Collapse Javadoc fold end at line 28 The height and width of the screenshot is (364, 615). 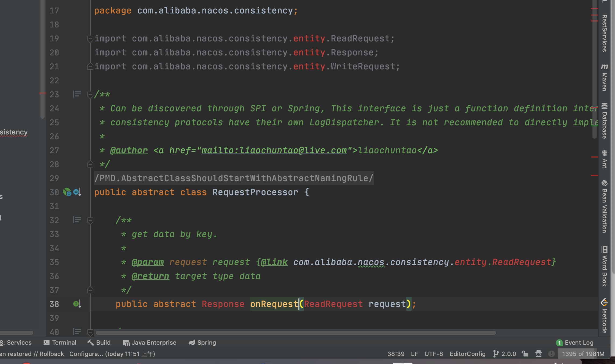coord(90,164)
